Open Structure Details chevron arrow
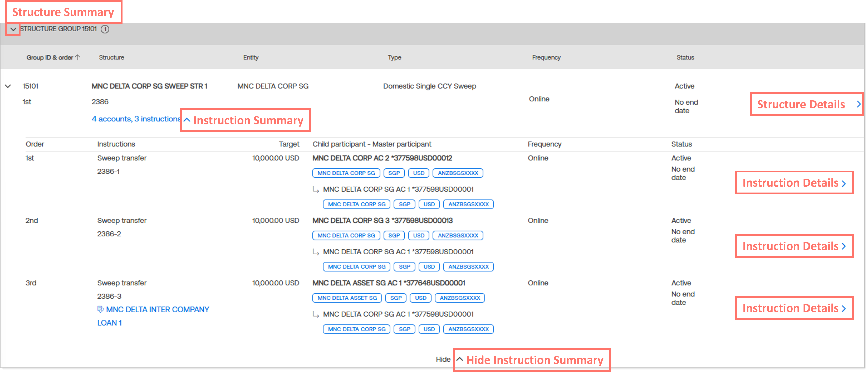This screenshot has width=868, height=375. [859, 104]
